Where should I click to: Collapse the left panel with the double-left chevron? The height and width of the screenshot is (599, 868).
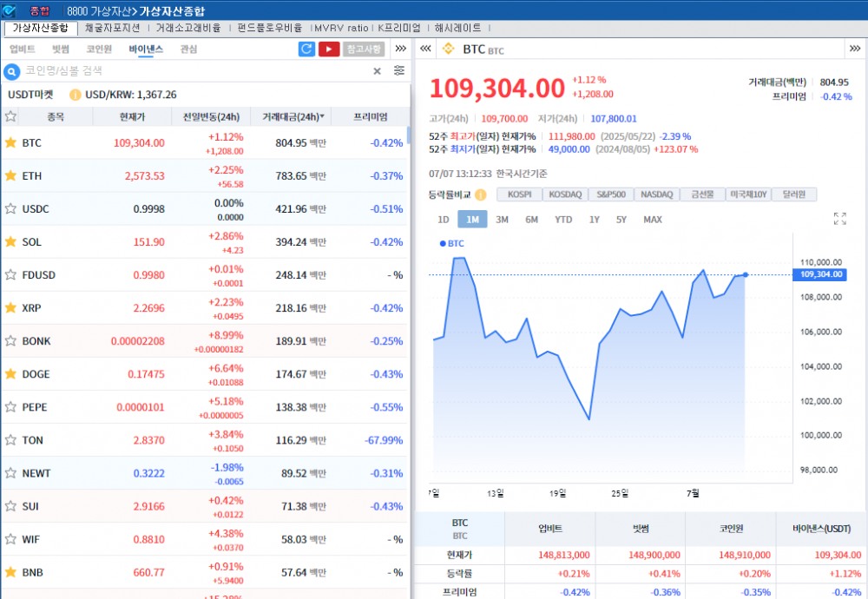(x=424, y=49)
